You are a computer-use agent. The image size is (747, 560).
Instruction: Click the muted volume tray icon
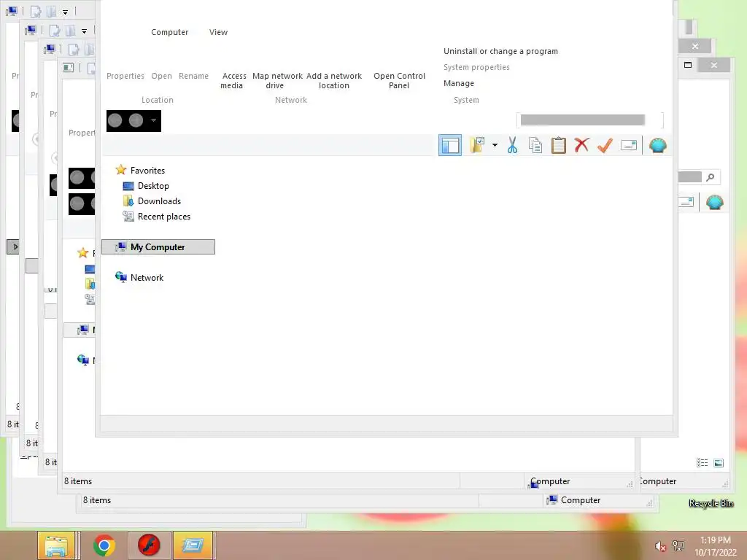pos(660,546)
